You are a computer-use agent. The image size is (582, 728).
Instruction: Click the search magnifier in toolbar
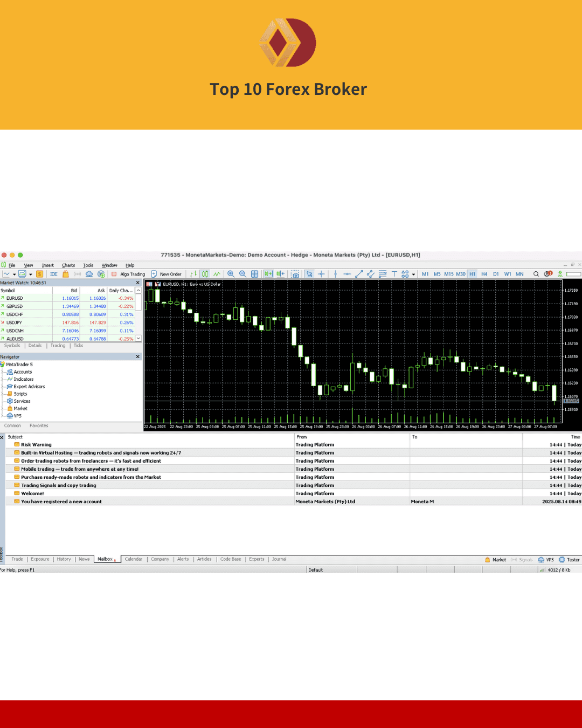click(x=536, y=274)
